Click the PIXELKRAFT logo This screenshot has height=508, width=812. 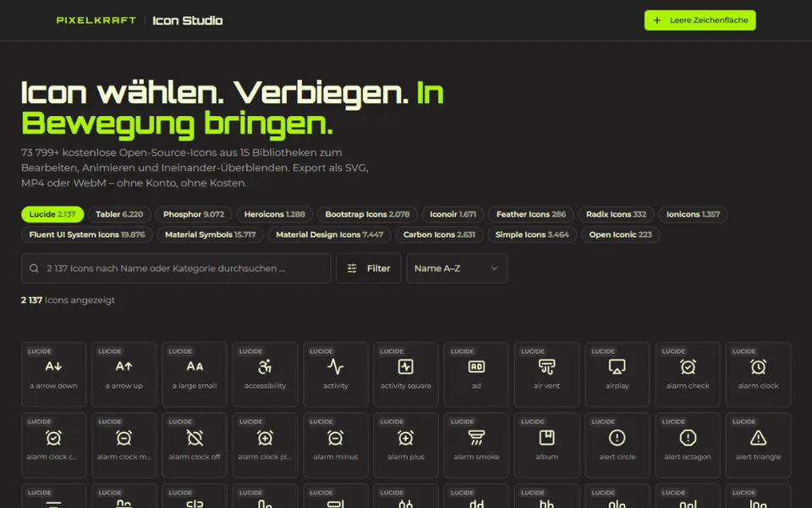point(96,20)
